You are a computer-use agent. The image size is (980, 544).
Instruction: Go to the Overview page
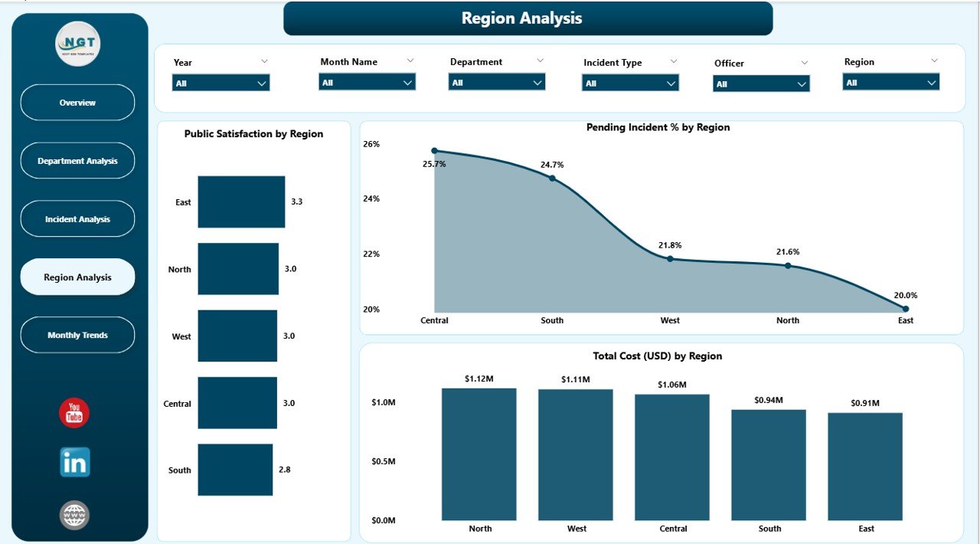pos(77,103)
